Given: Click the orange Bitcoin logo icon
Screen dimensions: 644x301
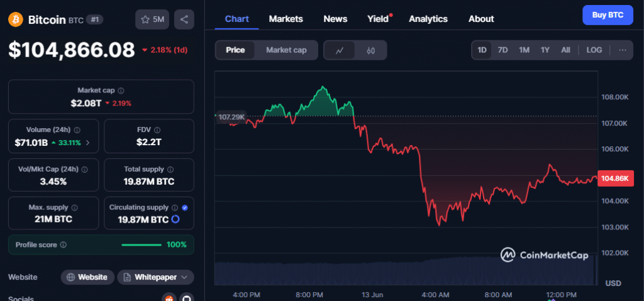Looking at the screenshot, I should [16, 19].
